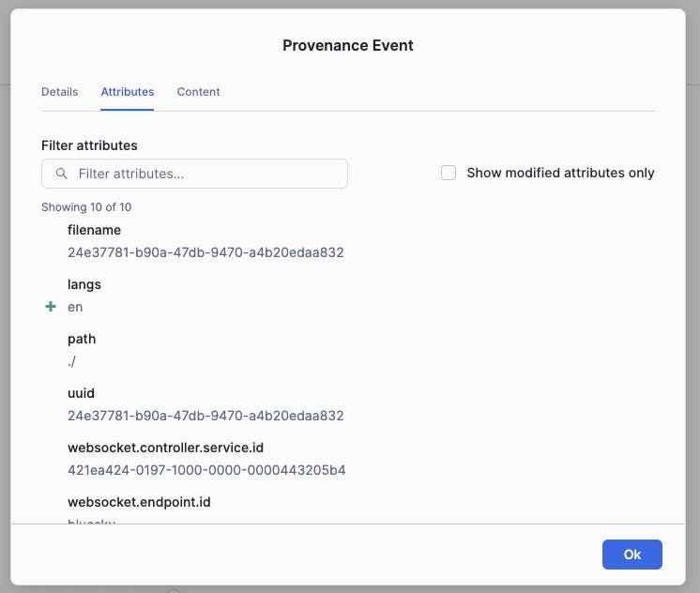The width and height of the screenshot is (700, 593).
Task: Switch to the Details tab
Action: coord(59,92)
